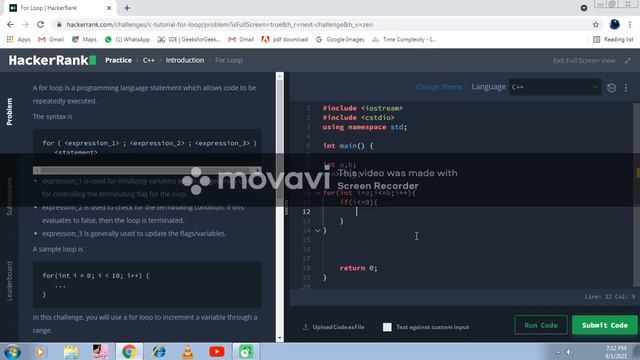Open first Gmail bookmark
This screenshot has width=640, height=360.
(x=51, y=39)
